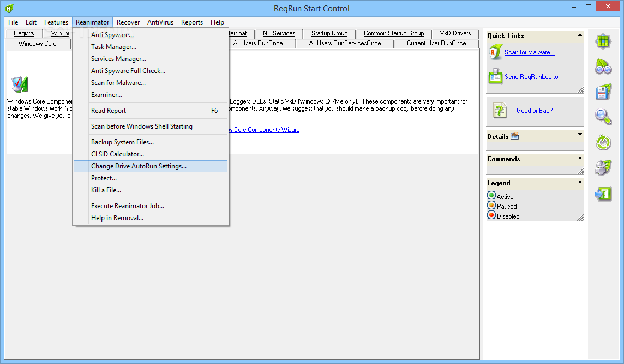This screenshot has height=364, width=624.
Task: Click the floppy disk save toolbar icon
Action: pos(603,92)
